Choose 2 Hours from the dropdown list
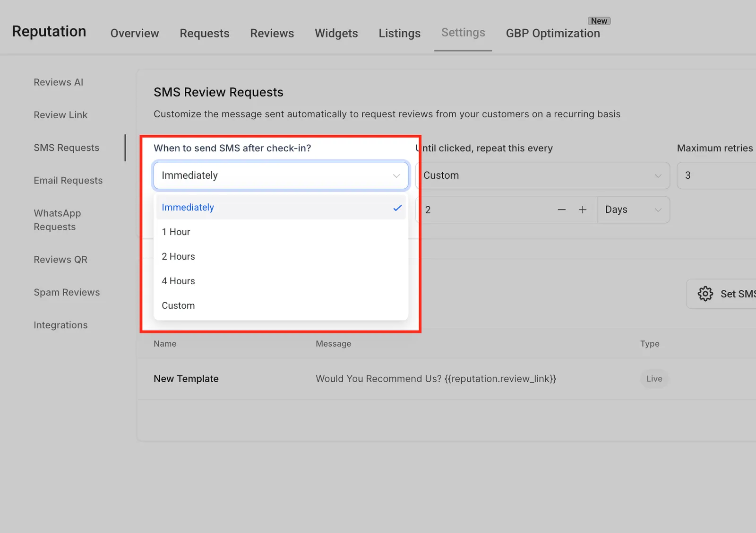Image resolution: width=756 pixels, height=533 pixels. 281,256
